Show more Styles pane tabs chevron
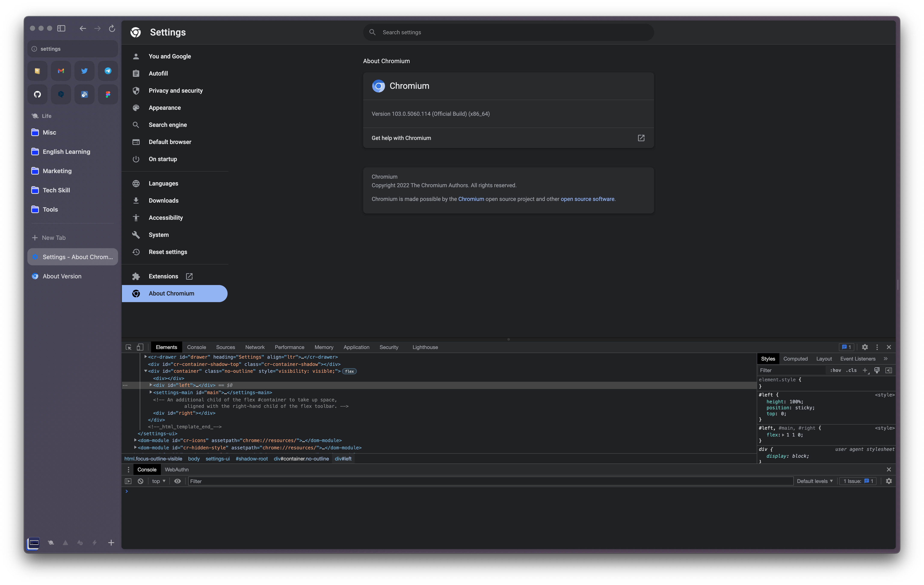 click(x=886, y=359)
